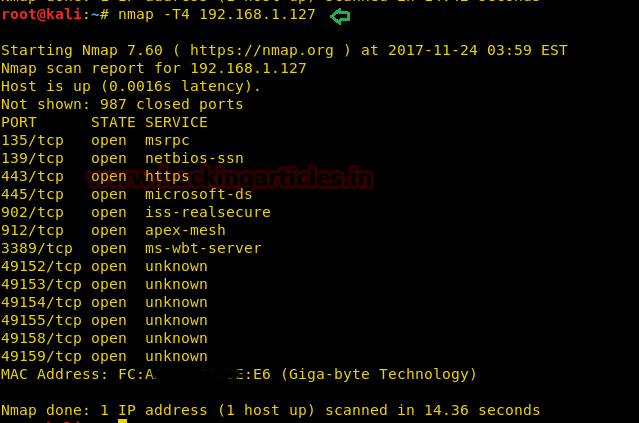Click port 49155/tcp entry
The height and width of the screenshot is (423, 639).
point(104,320)
